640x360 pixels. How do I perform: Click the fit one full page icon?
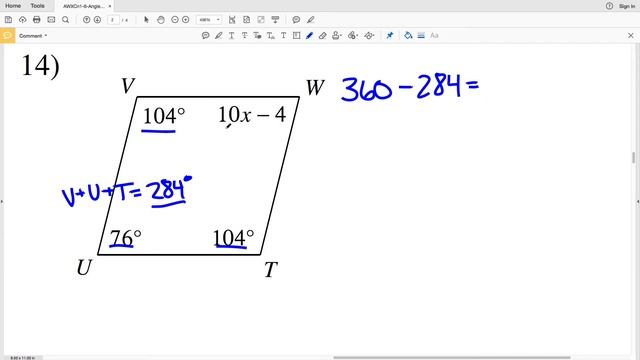247,20
